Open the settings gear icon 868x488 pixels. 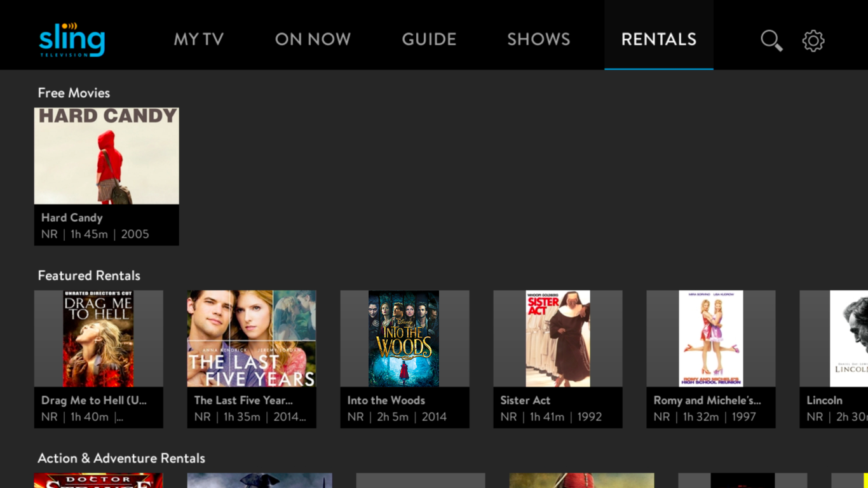click(813, 41)
